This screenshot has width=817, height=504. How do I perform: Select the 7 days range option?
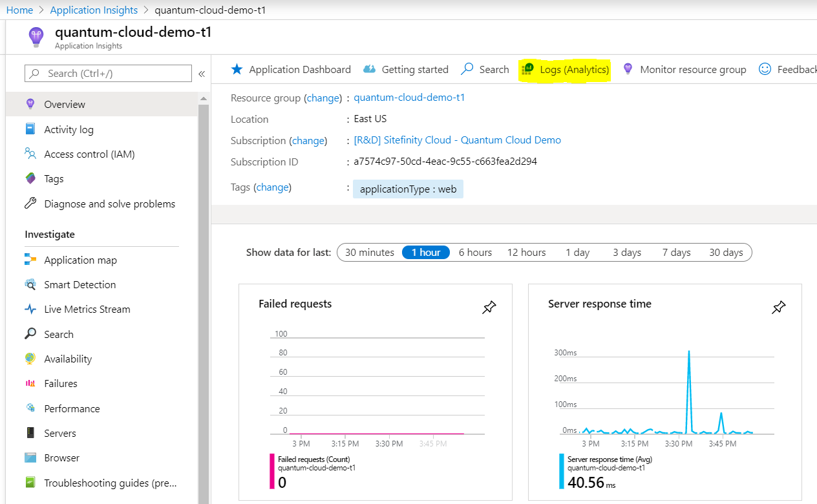tap(676, 252)
